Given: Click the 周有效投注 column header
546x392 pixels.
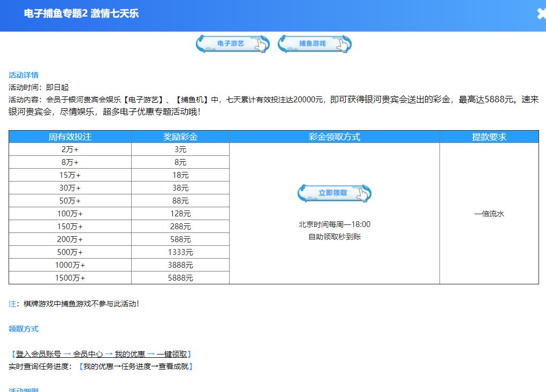Looking at the screenshot, I should pos(70,137).
